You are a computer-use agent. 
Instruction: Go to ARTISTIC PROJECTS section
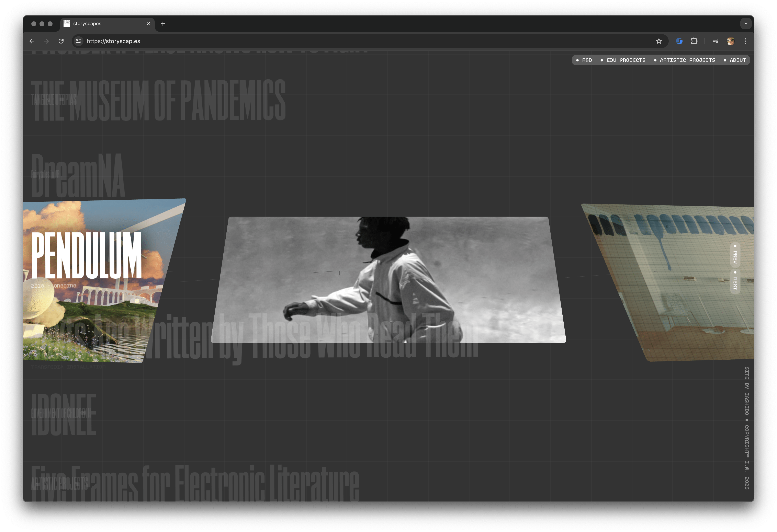pyautogui.click(x=685, y=60)
